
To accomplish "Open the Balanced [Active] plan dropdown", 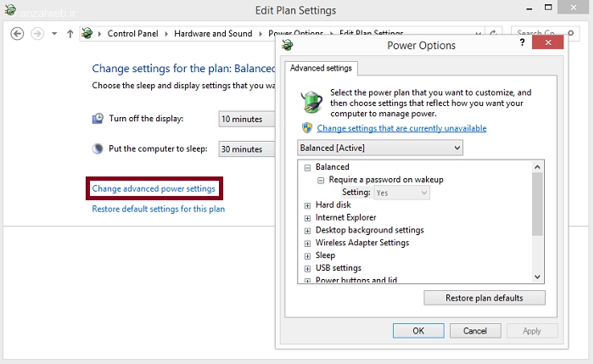I will coord(380,148).
